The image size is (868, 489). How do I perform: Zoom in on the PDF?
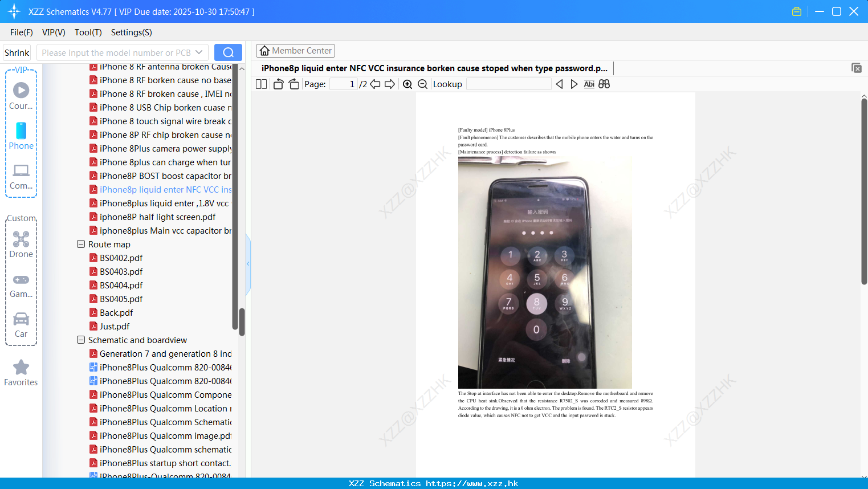tap(407, 84)
